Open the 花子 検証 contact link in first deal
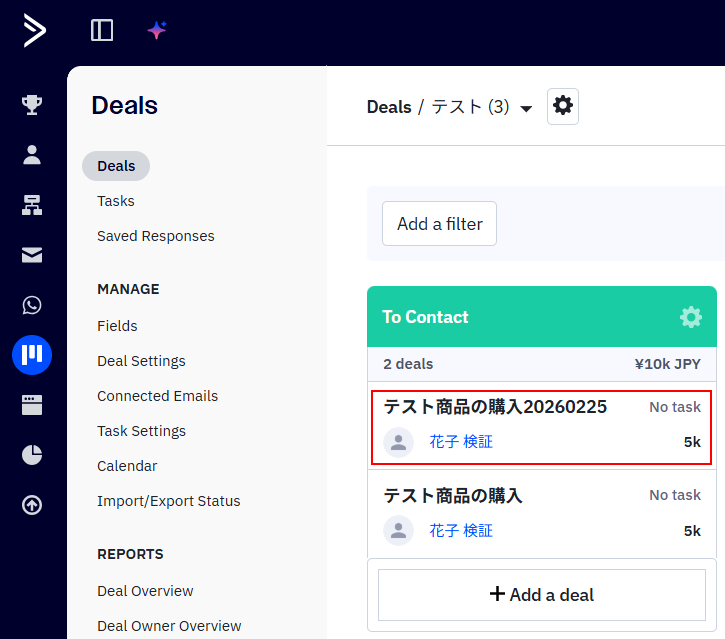725x639 pixels. (x=461, y=442)
